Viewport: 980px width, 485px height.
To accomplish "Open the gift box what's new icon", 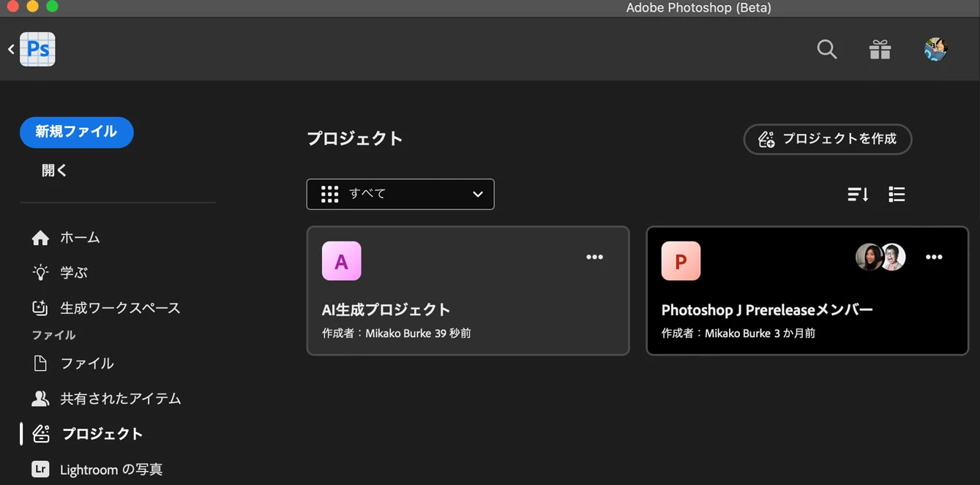I will tap(880, 50).
